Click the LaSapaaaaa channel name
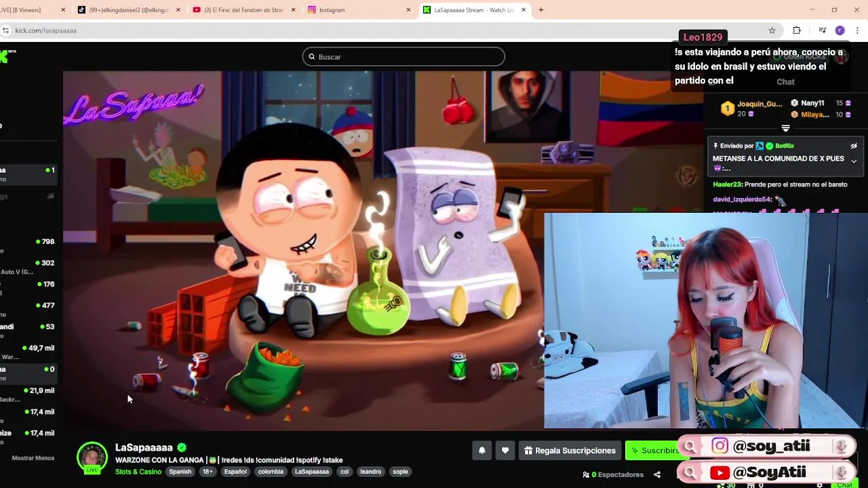The height and width of the screenshot is (488, 868). 144,447
